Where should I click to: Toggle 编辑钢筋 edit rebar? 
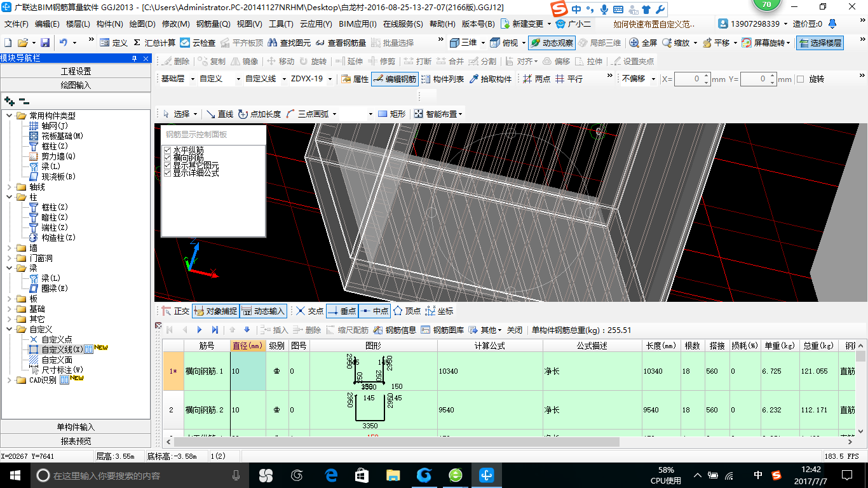pos(395,79)
